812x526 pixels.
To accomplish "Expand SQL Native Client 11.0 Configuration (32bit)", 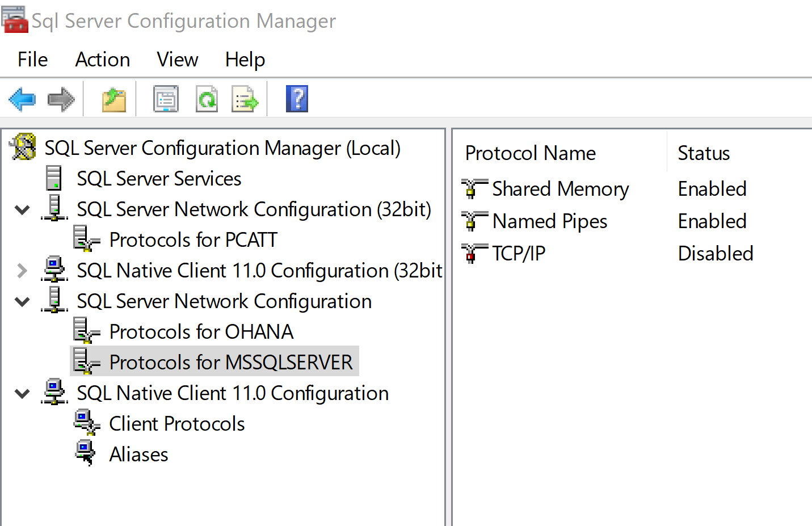I will (22, 271).
